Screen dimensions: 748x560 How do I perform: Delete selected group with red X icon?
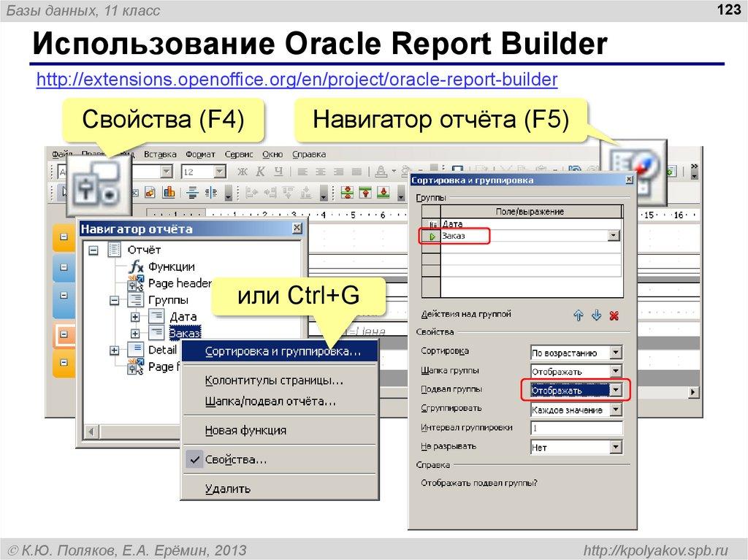pos(613,316)
